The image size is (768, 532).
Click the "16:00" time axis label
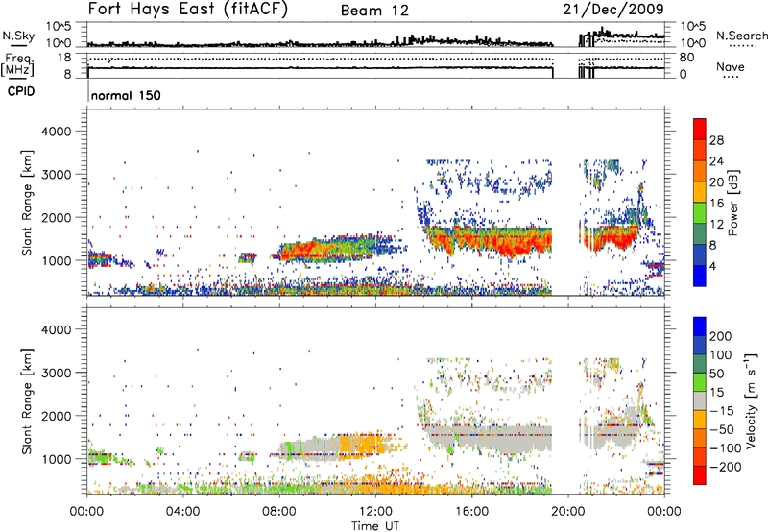pos(471,512)
